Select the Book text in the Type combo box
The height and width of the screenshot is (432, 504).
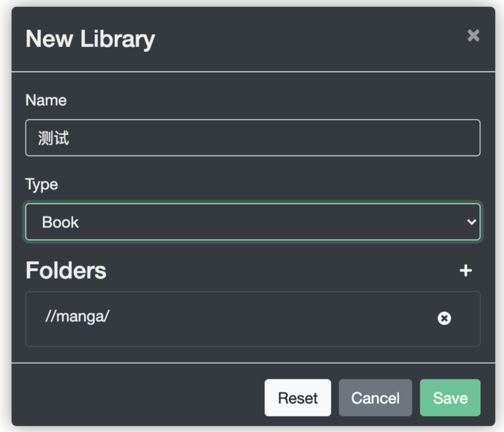[x=60, y=222]
